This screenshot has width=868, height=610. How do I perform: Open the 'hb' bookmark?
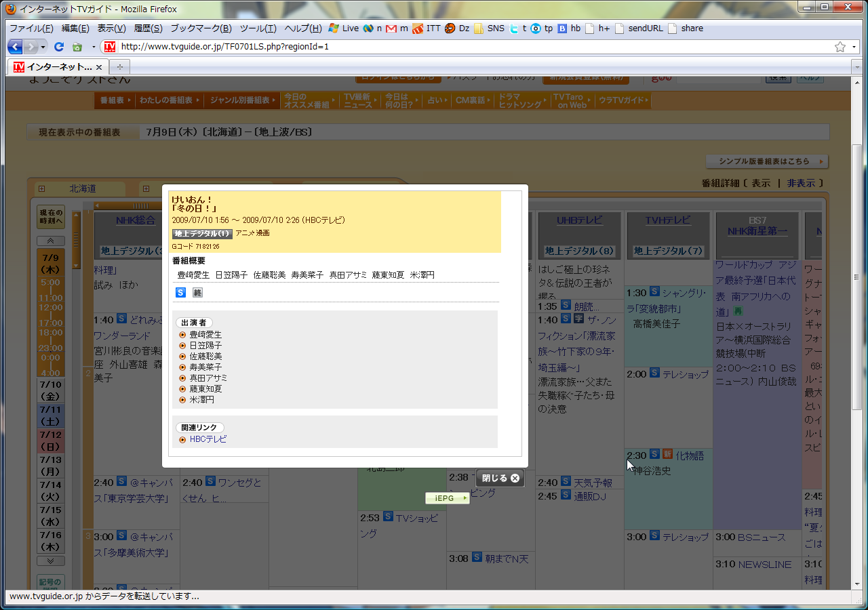coord(569,28)
